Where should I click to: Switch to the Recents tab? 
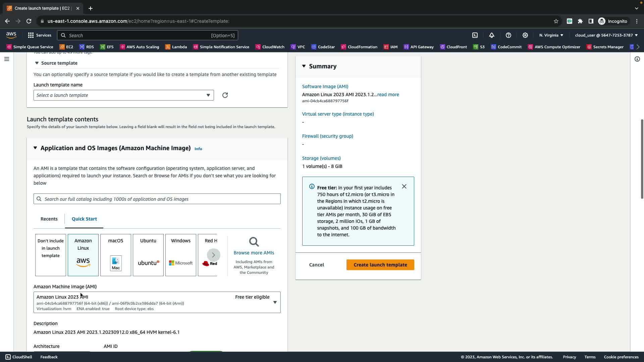[x=49, y=219]
